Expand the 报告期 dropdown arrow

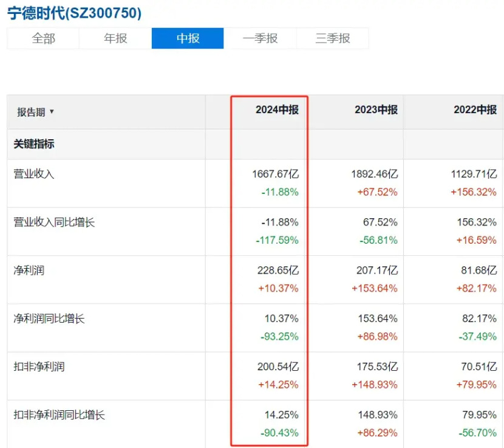pos(52,112)
